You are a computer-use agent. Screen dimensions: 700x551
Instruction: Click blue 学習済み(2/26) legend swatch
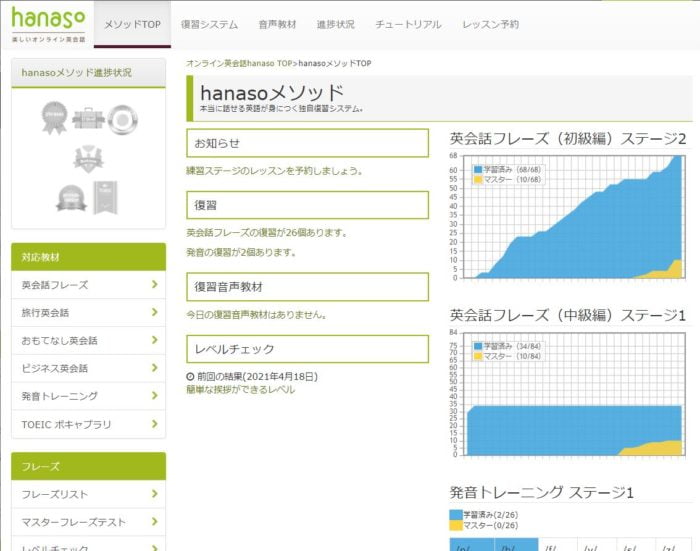456,515
